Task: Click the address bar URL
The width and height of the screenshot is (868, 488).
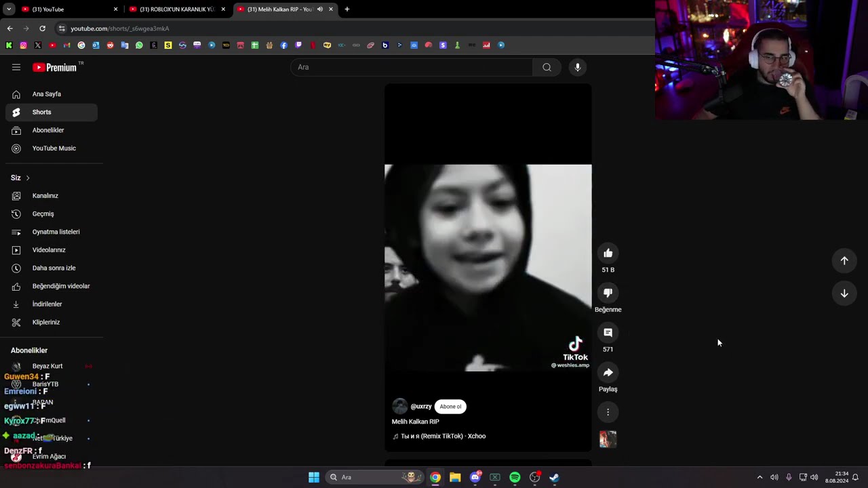Action: pos(120,28)
